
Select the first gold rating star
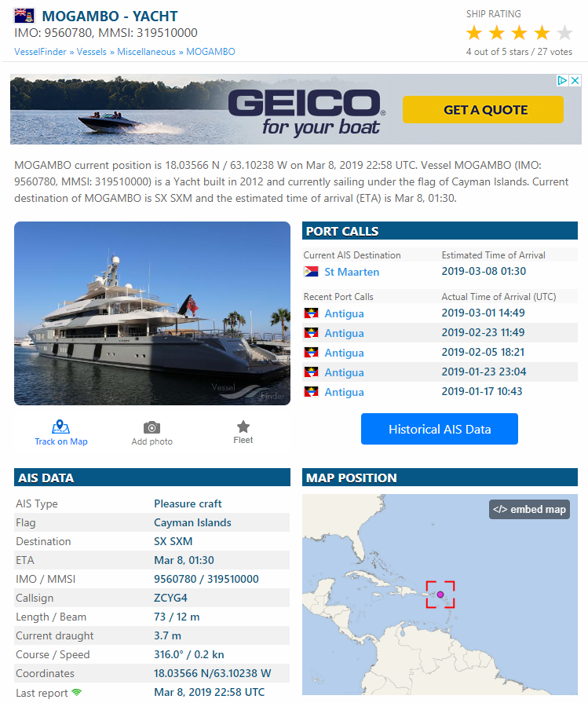point(474,33)
